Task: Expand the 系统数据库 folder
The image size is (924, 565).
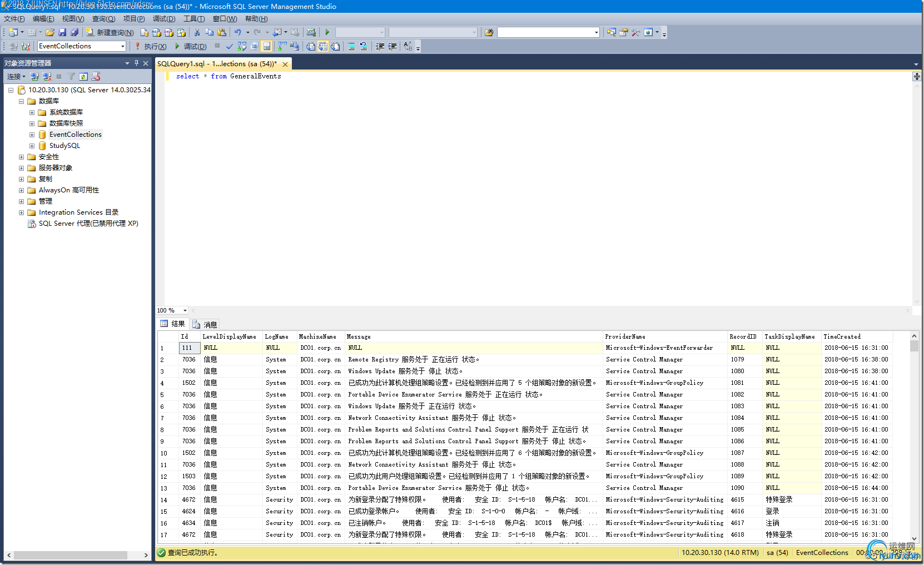Action: click(32, 112)
